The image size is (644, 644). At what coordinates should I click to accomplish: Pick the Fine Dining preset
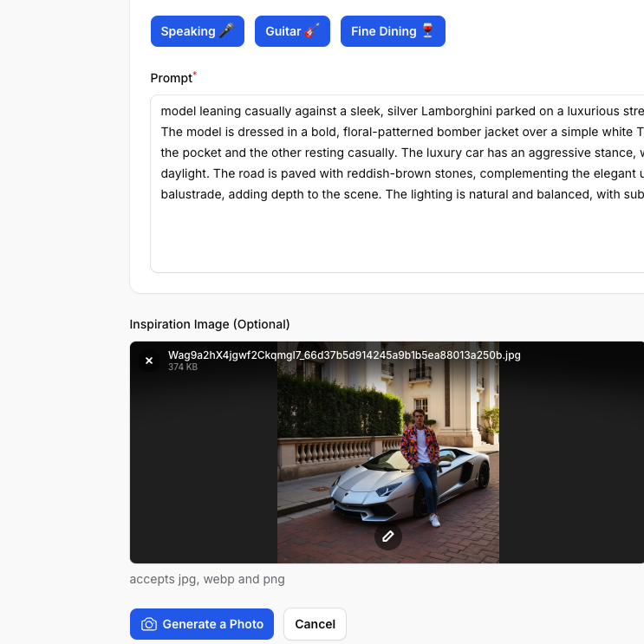click(x=393, y=31)
